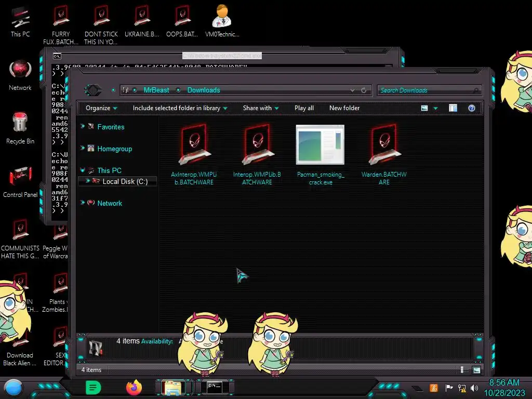Select Homegroup in navigation pane
Image resolution: width=532 pixels, height=399 pixels.
114,149
